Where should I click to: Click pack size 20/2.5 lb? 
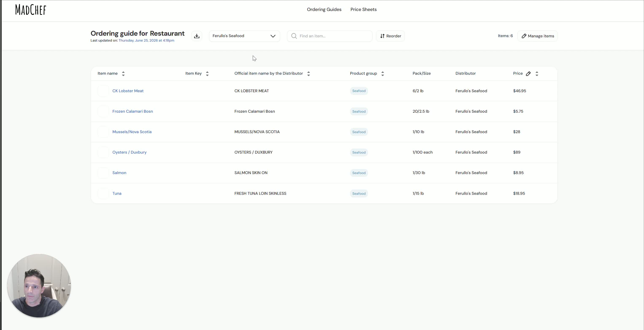(421, 111)
